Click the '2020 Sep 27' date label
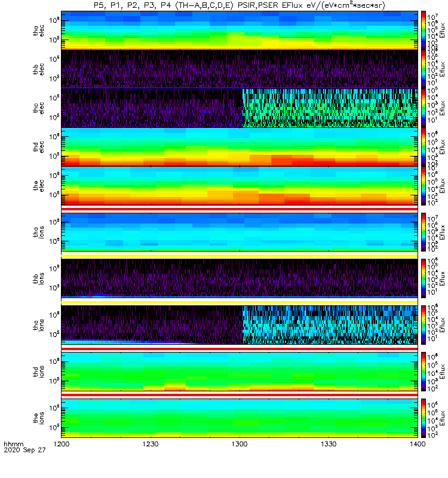Viewport: 448px width, 478px height. tap(24, 451)
